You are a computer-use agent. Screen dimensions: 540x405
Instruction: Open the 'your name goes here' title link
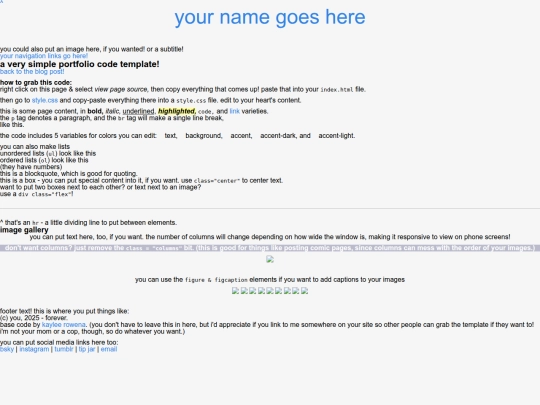270,17
